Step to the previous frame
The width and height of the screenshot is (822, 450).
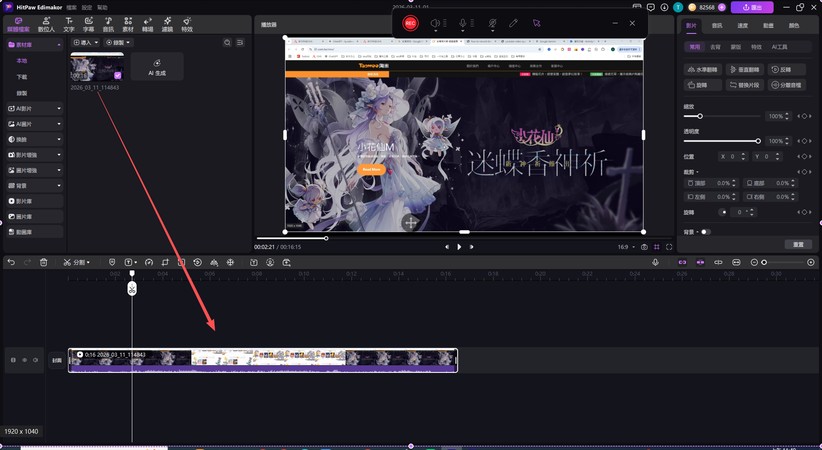click(x=447, y=247)
